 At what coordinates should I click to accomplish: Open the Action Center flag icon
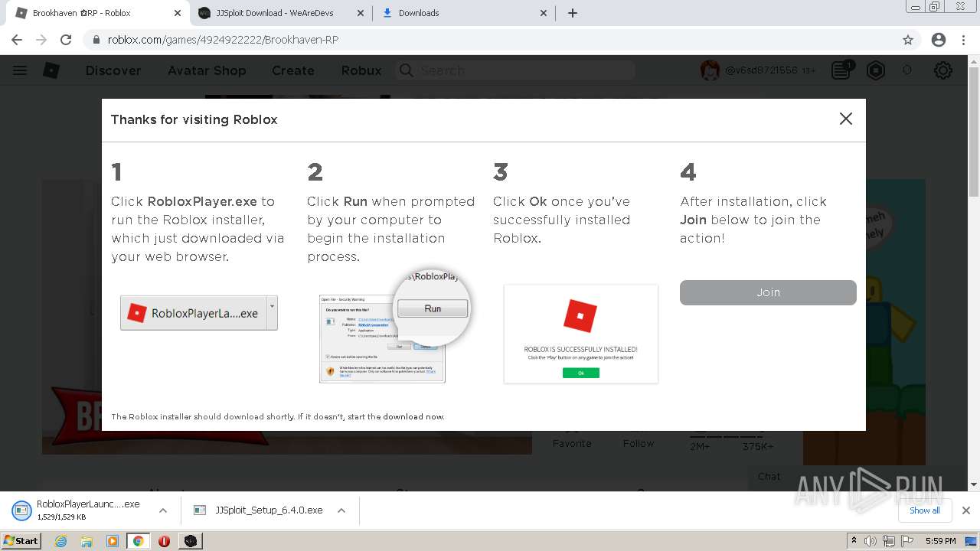coord(907,541)
